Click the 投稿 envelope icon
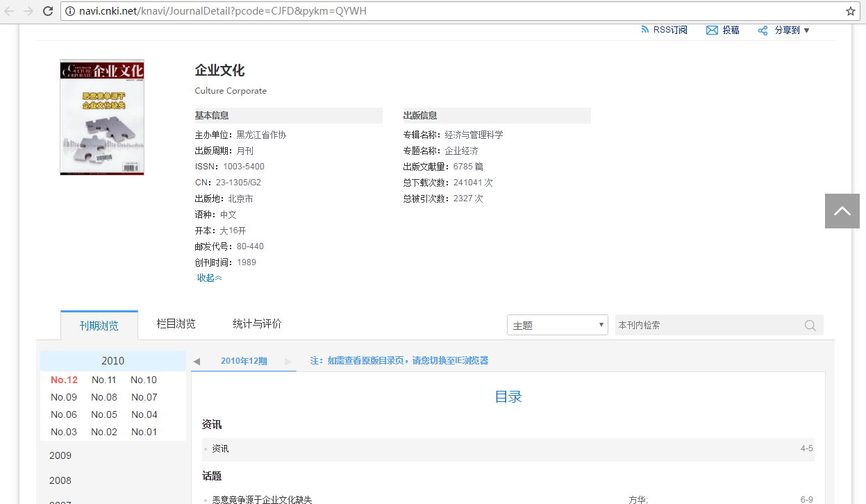 point(712,31)
